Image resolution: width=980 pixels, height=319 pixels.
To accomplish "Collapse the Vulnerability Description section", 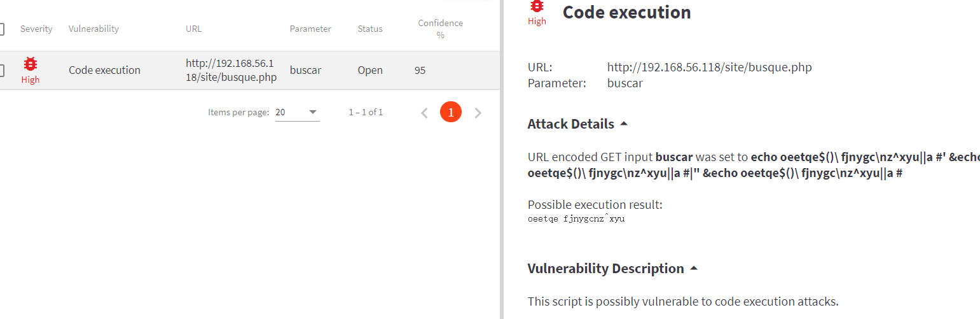I will (693, 269).
